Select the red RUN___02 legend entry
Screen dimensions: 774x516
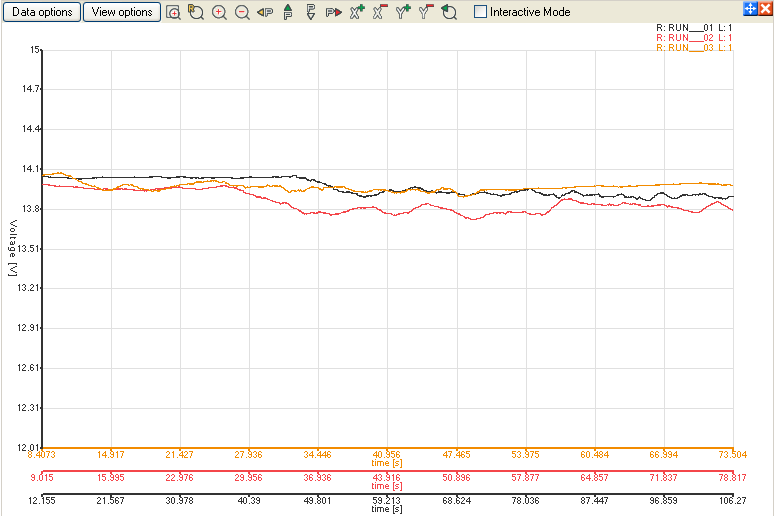point(694,38)
